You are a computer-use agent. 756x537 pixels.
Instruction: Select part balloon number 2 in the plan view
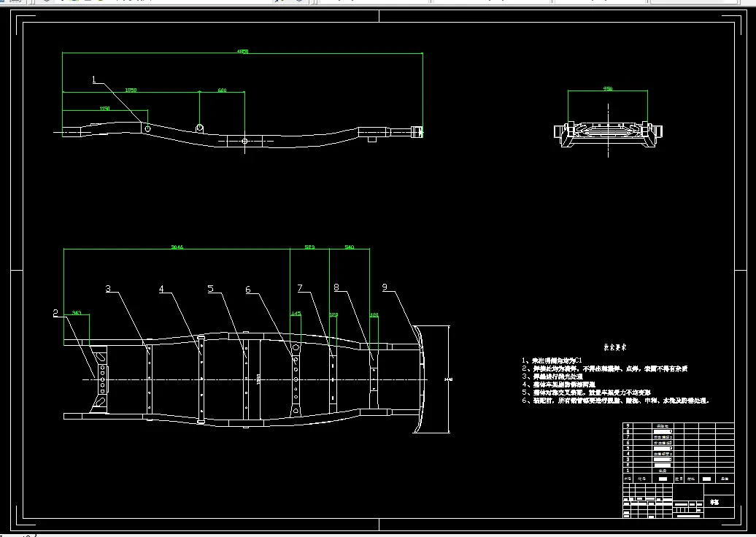[x=55, y=313]
